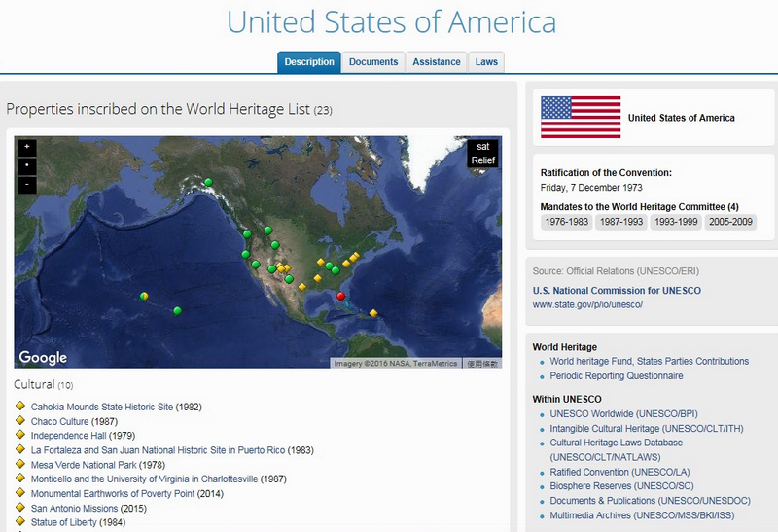Open Multimedia Archives link
778x532 pixels.
(642, 515)
